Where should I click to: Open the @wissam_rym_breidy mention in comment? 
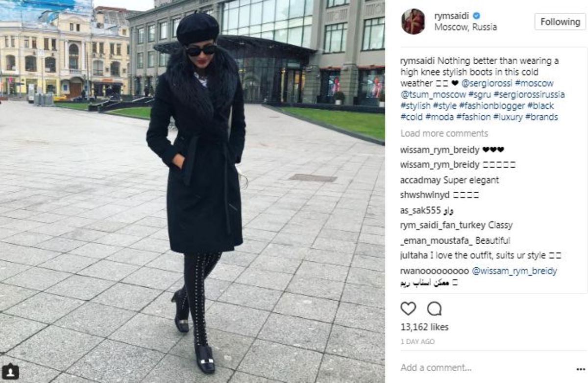click(x=514, y=271)
